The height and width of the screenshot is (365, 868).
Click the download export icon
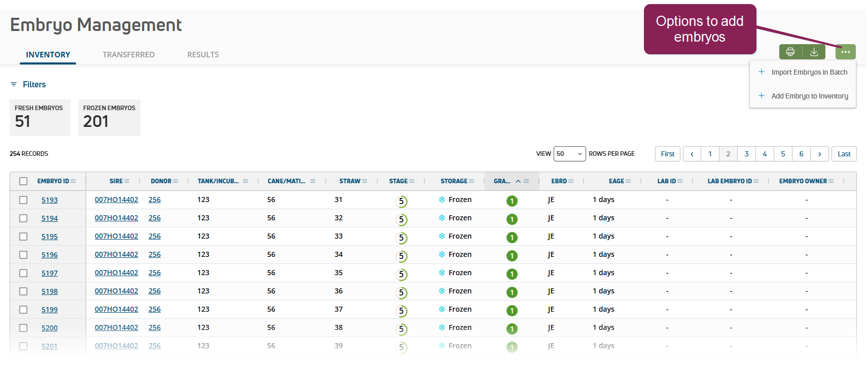point(814,52)
